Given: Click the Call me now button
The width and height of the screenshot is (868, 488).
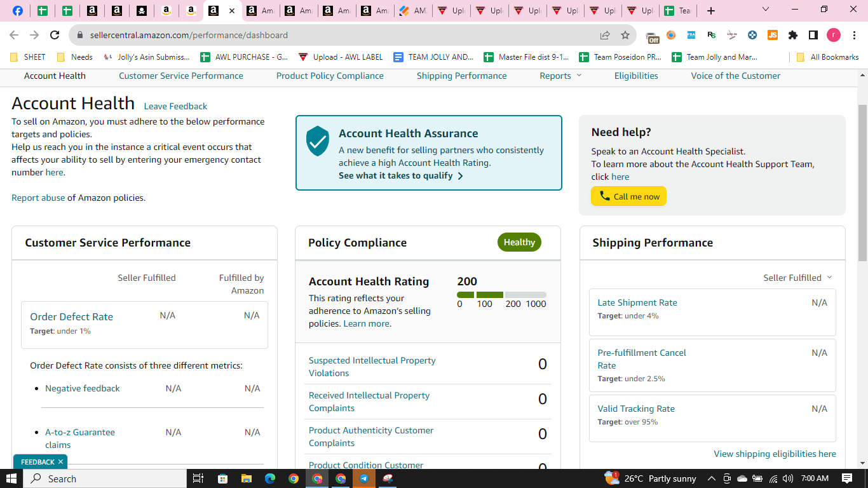Looking at the screenshot, I should coord(629,196).
